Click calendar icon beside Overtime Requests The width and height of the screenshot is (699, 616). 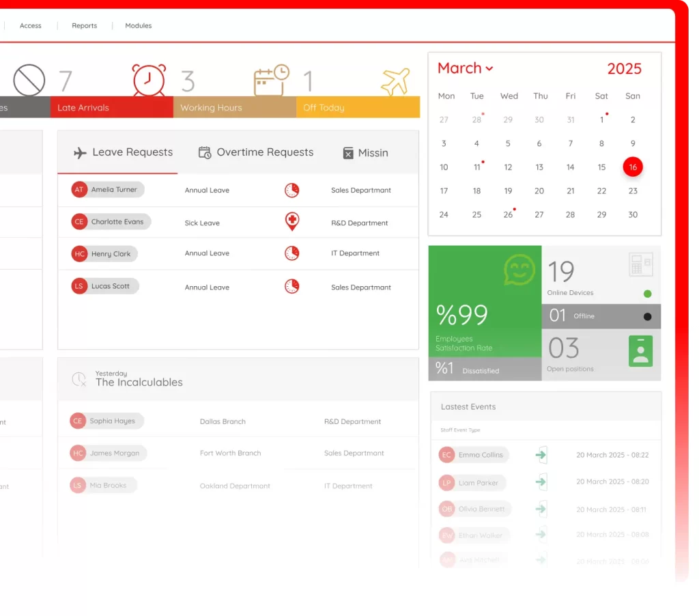pyautogui.click(x=205, y=152)
